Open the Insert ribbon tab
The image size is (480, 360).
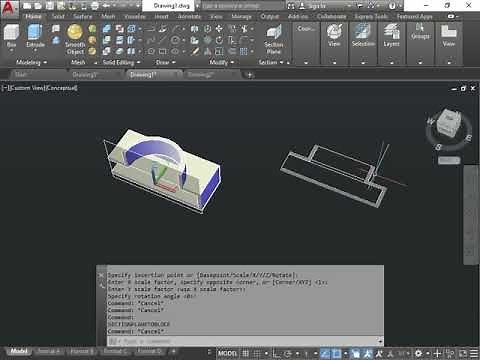(x=161, y=16)
